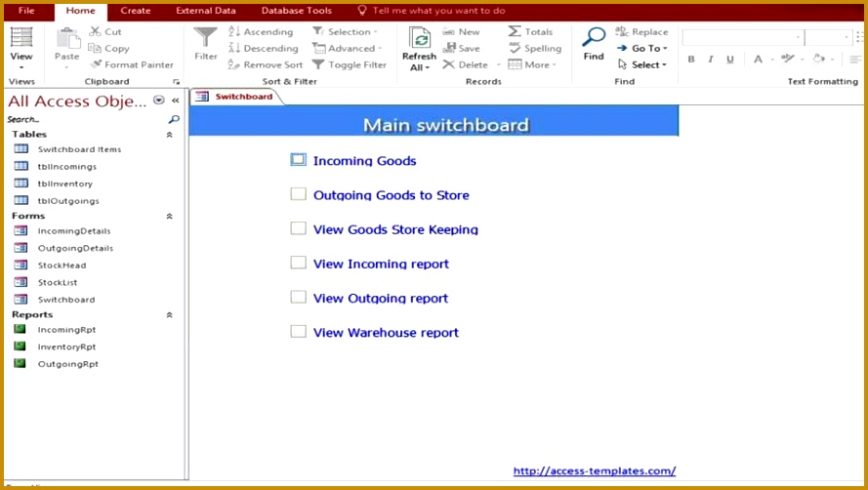Sort records Descending

pyautogui.click(x=264, y=48)
